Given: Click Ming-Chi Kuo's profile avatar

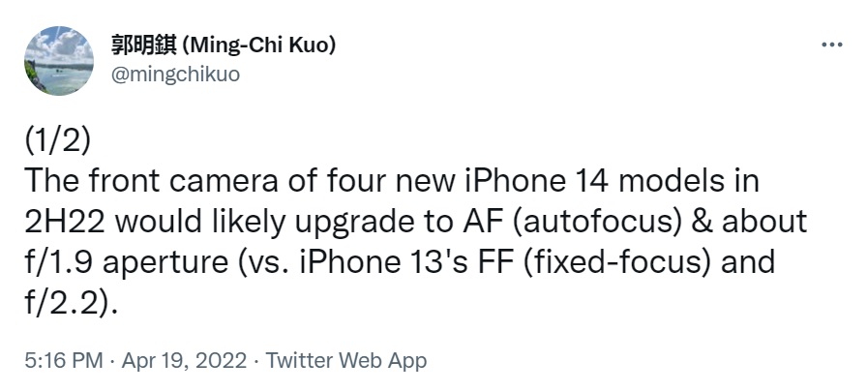Looking at the screenshot, I should coord(57,56).
